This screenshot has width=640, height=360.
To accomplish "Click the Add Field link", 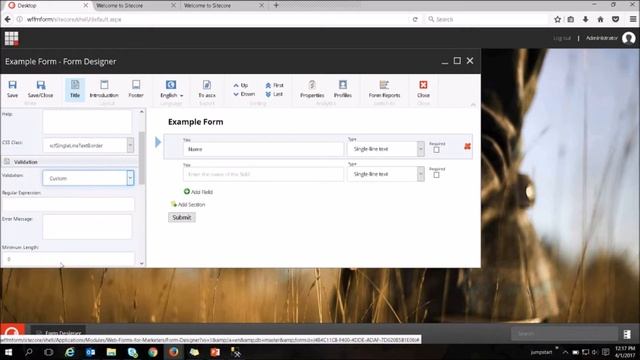I will click(198, 191).
